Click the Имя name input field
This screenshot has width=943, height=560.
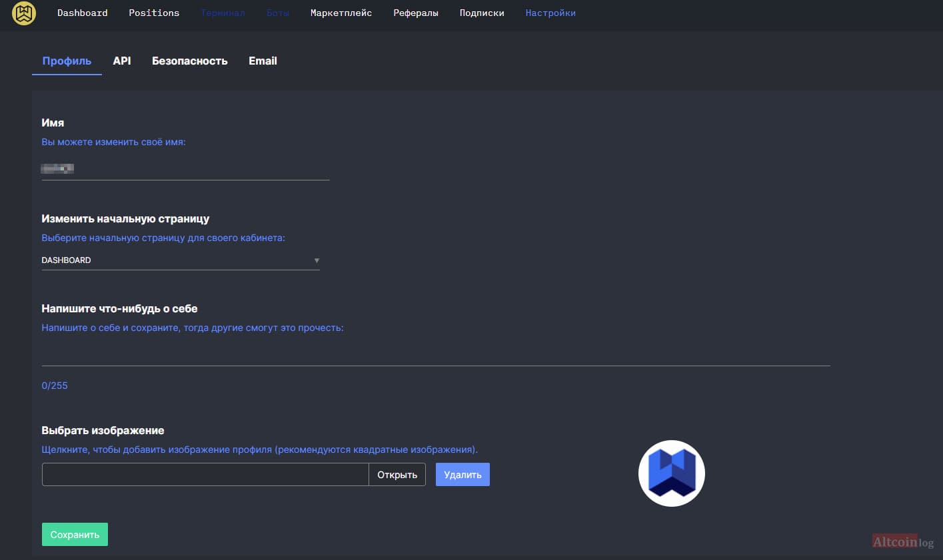pyautogui.click(x=185, y=169)
